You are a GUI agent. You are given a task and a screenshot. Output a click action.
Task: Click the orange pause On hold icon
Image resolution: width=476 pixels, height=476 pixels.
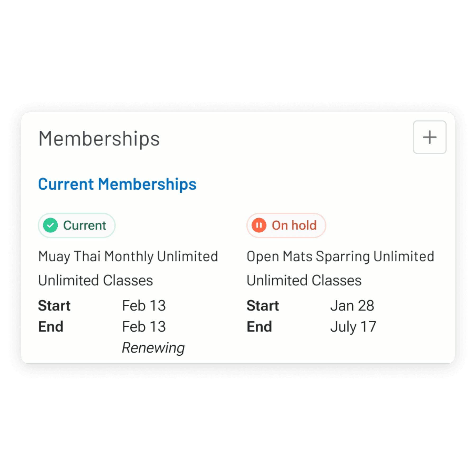pyautogui.click(x=259, y=225)
